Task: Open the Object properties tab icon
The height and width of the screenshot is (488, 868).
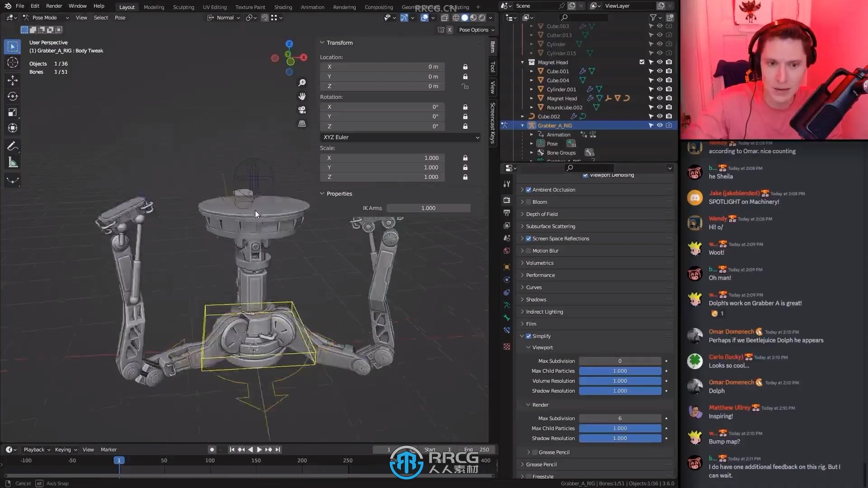Action: click(x=507, y=267)
